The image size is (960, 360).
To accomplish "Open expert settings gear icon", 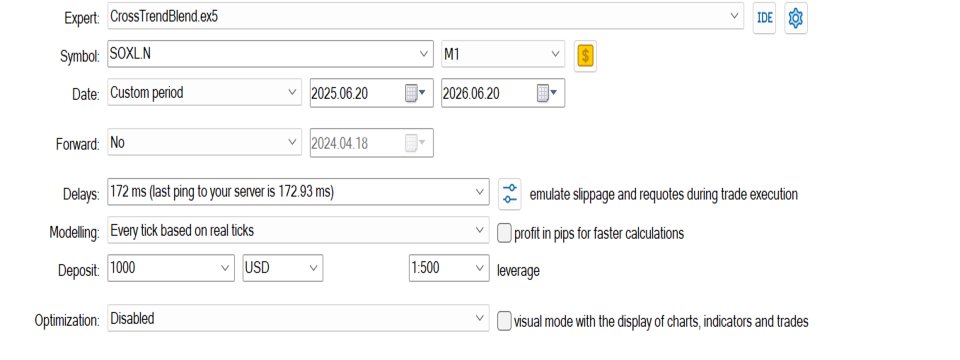I will tap(795, 18).
